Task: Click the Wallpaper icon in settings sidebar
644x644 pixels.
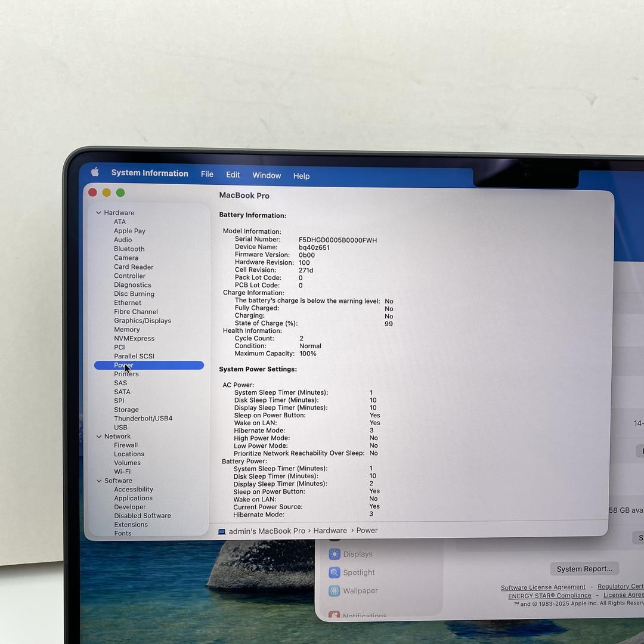Action: 335,591
